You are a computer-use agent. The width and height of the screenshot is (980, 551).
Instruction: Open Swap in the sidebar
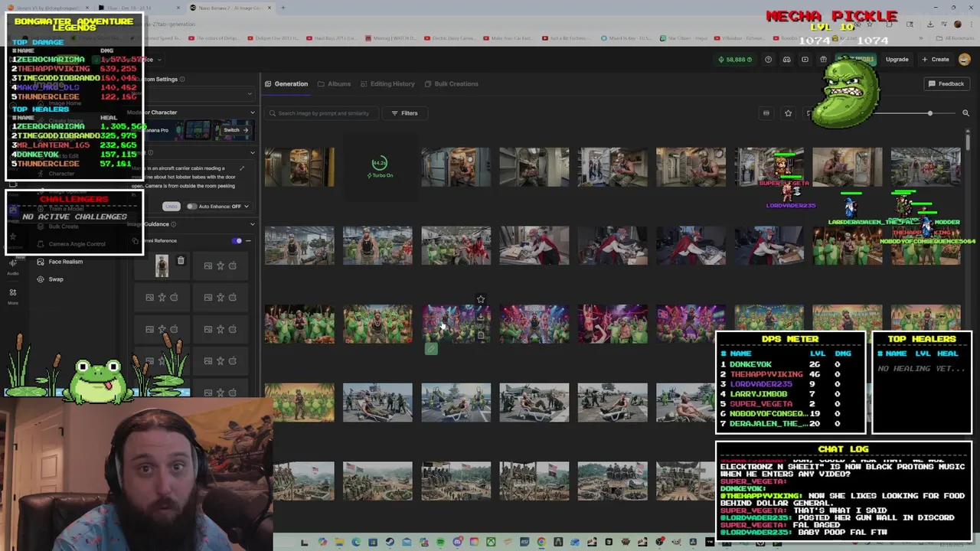[50, 279]
